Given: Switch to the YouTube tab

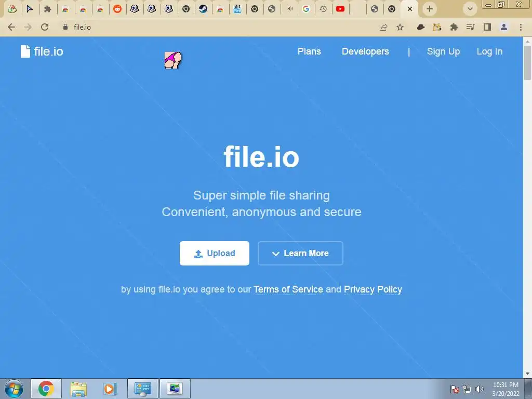Looking at the screenshot, I should click(x=340, y=9).
